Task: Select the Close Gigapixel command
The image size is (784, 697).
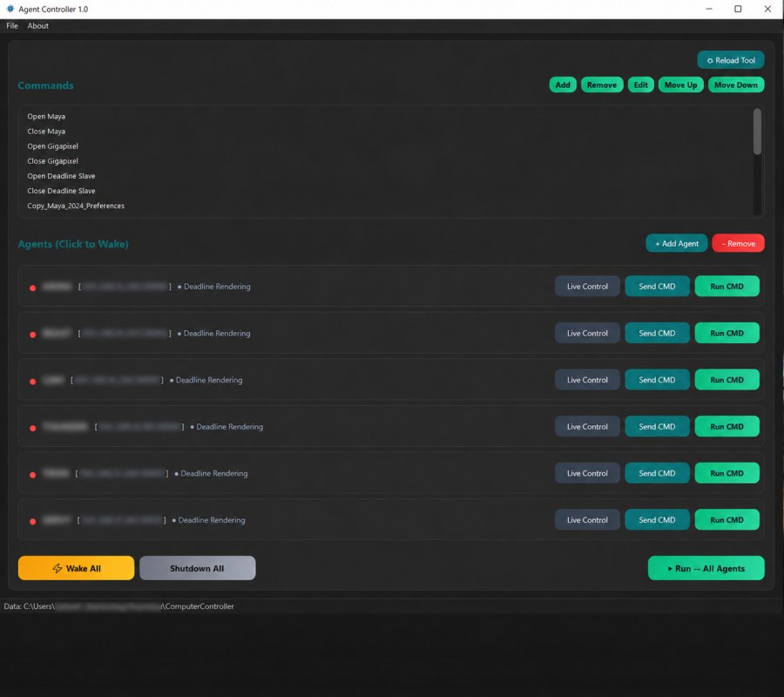Action: click(52, 161)
